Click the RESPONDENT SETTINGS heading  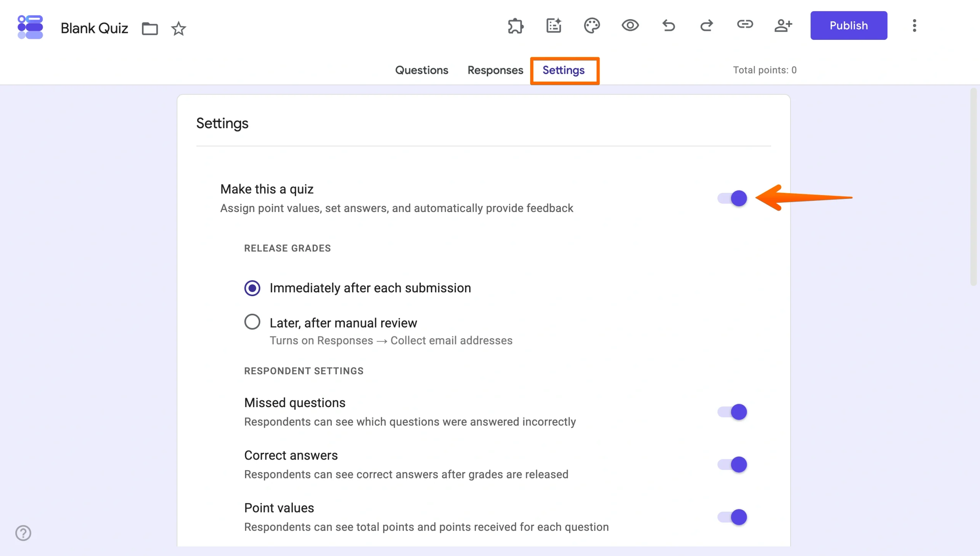(304, 371)
